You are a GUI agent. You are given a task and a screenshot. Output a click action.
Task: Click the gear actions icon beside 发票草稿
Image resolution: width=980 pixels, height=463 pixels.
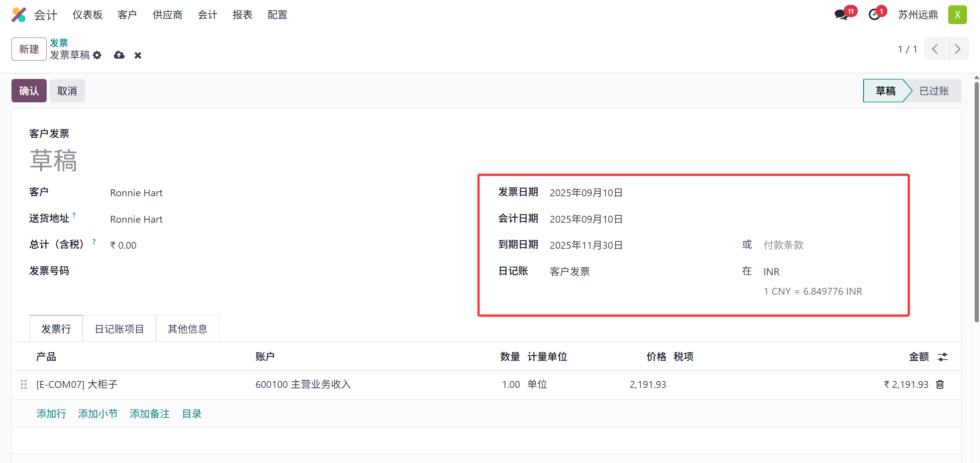pos(97,55)
